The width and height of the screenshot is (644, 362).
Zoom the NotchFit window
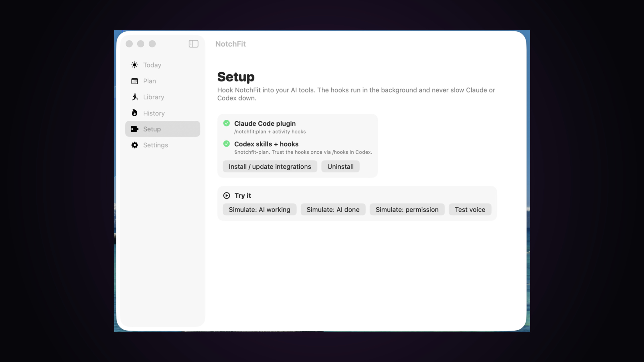[152, 44]
